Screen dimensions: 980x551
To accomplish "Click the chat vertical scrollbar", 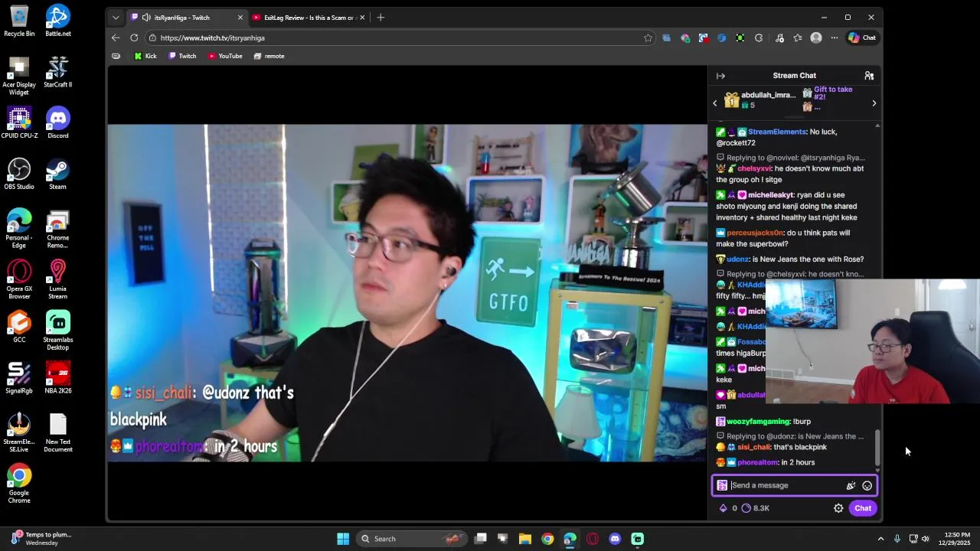I will coord(877,447).
